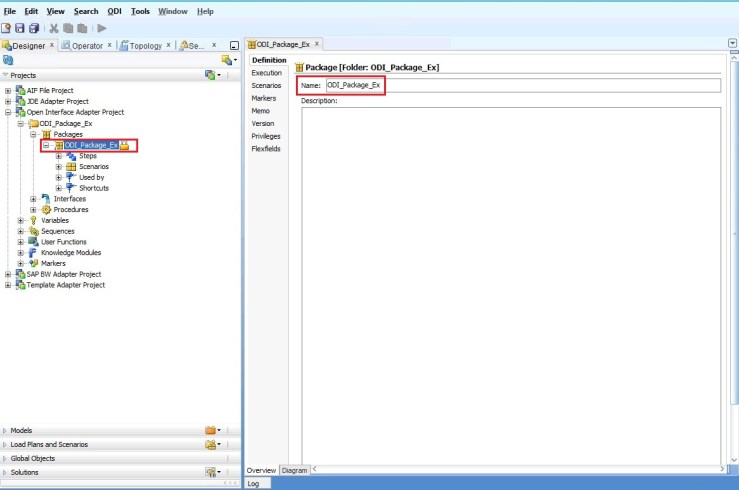
Task: Select the Privileges section in package editor
Action: [x=266, y=136]
